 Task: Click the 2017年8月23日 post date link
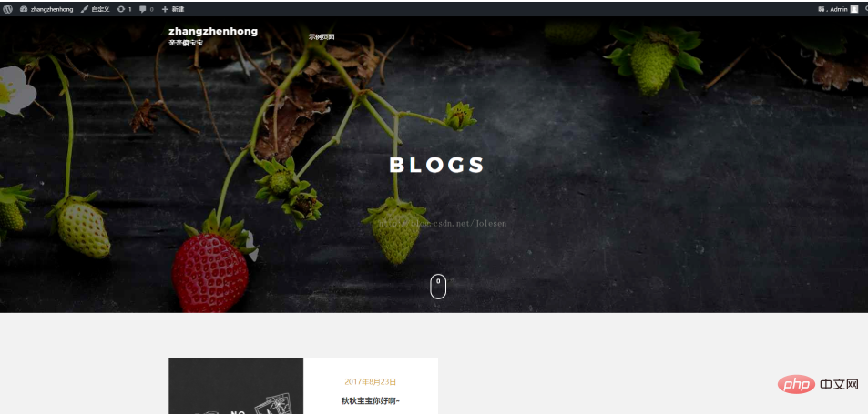pos(371,381)
